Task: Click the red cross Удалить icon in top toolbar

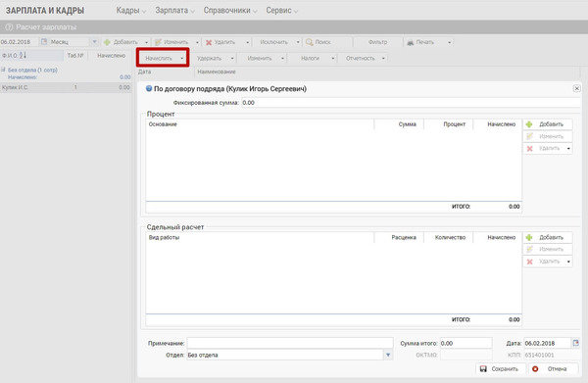Action: click(x=209, y=42)
